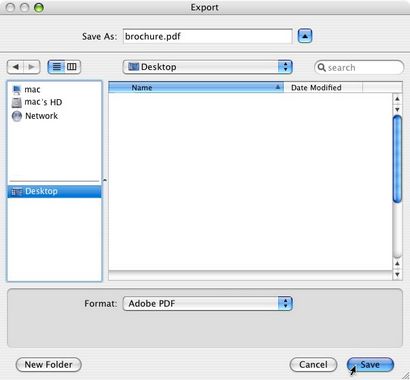Click the vertical scrollbar thumb
Screen dimensions: 410x380
pos(397,159)
